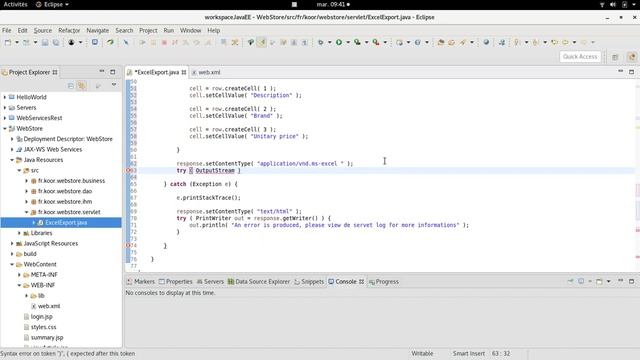Close the ExcelExport.java editor tab

(x=184, y=72)
